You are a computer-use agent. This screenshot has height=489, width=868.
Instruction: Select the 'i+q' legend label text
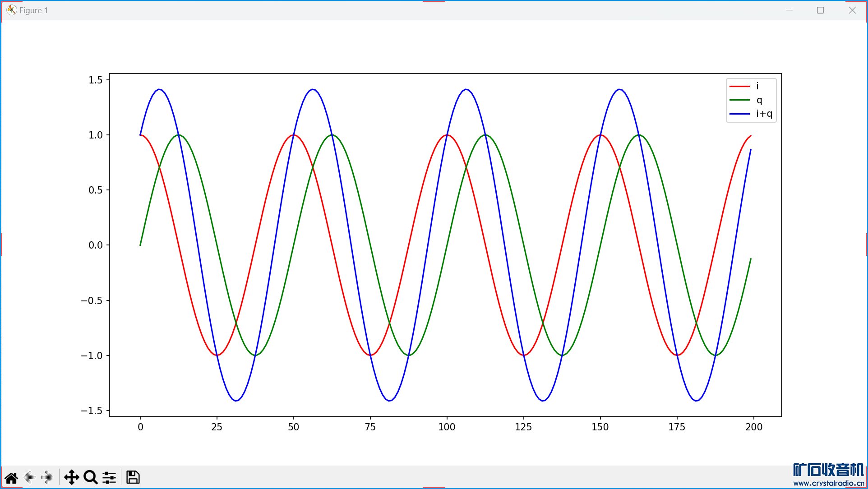click(x=764, y=114)
